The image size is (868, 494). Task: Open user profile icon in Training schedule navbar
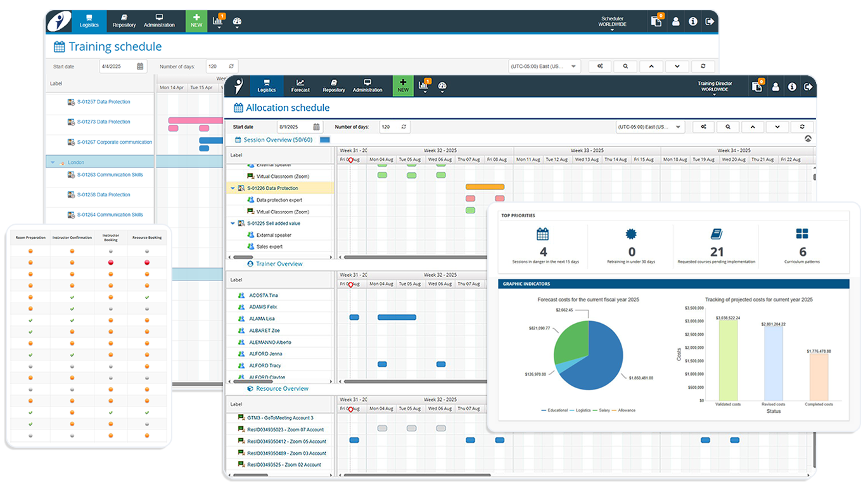point(675,22)
